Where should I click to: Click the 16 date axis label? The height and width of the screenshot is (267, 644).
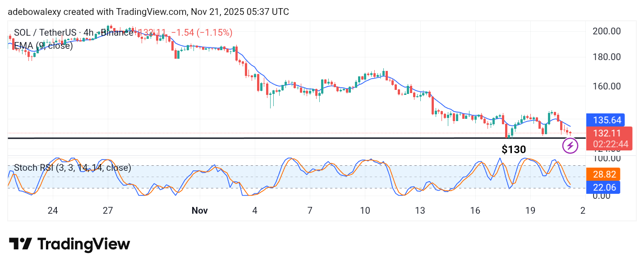pyautogui.click(x=475, y=211)
